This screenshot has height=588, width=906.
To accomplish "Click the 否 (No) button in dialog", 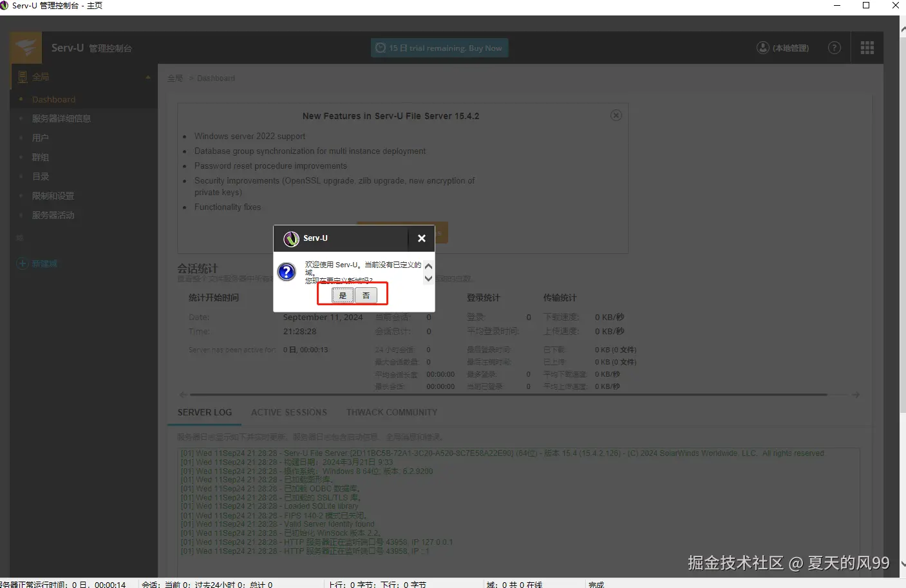I will pyautogui.click(x=366, y=296).
